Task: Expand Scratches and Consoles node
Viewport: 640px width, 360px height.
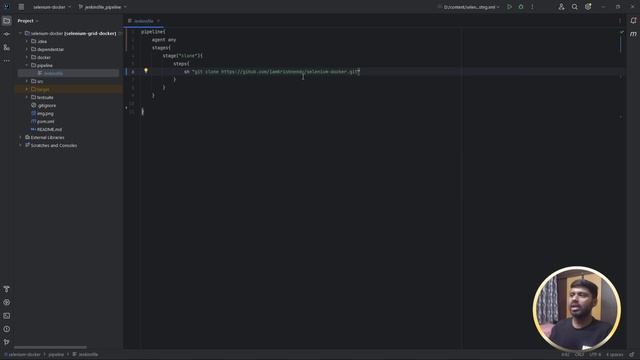Action: (20, 145)
